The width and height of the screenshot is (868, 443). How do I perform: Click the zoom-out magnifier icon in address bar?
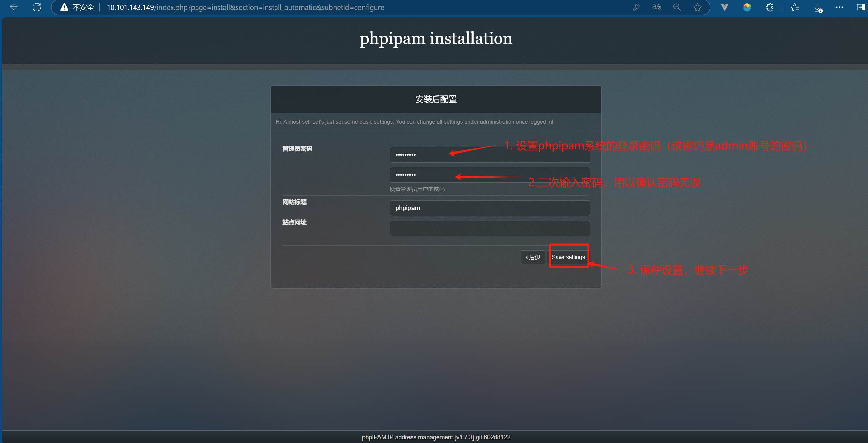[677, 7]
